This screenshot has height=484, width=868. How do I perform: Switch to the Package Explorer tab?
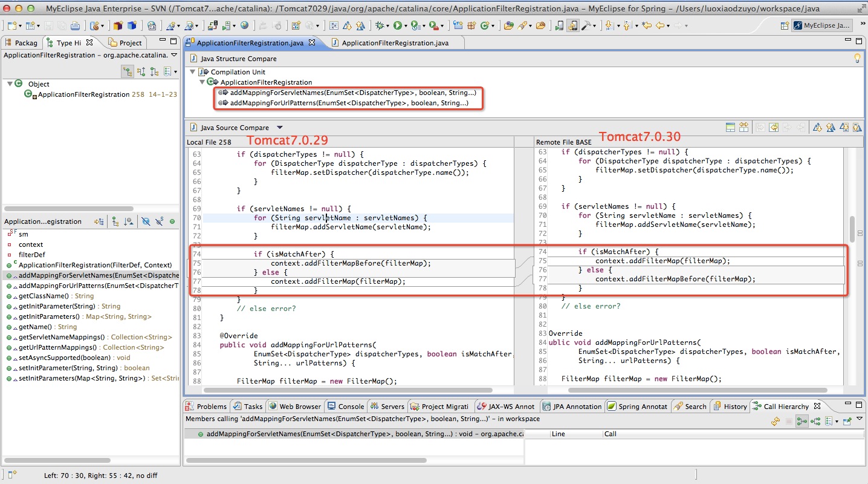21,43
